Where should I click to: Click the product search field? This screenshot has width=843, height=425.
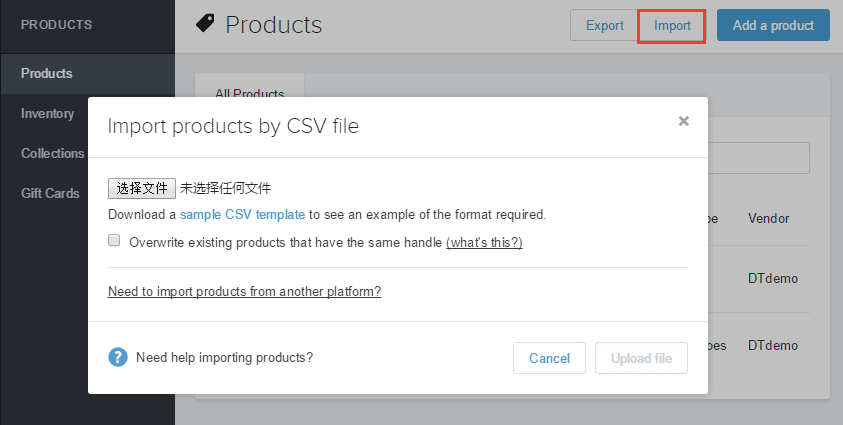(x=758, y=157)
